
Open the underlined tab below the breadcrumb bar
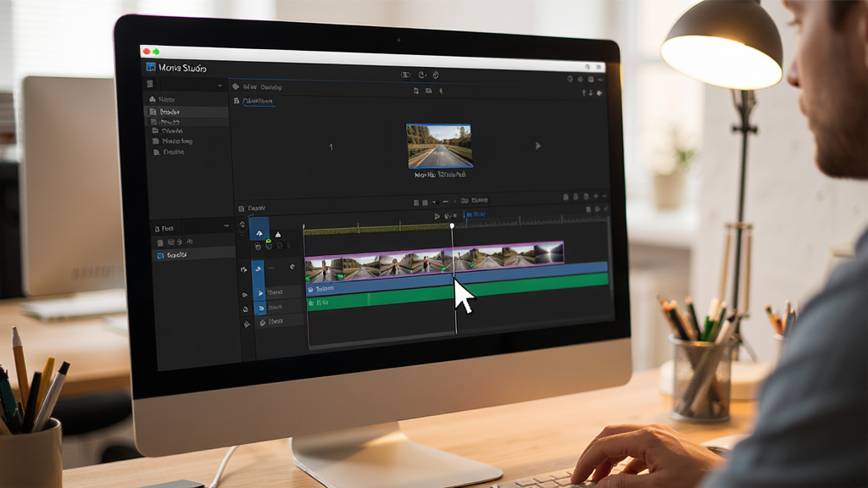258,102
